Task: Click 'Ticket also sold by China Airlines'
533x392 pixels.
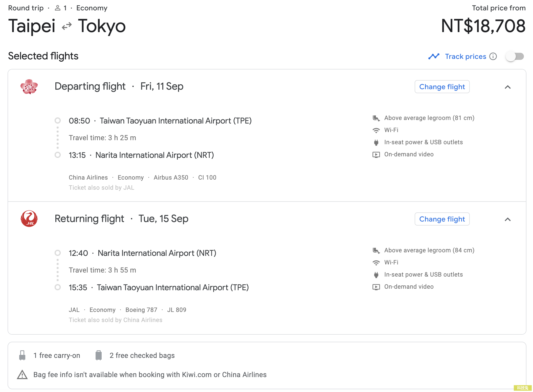Action: [x=116, y=320]
